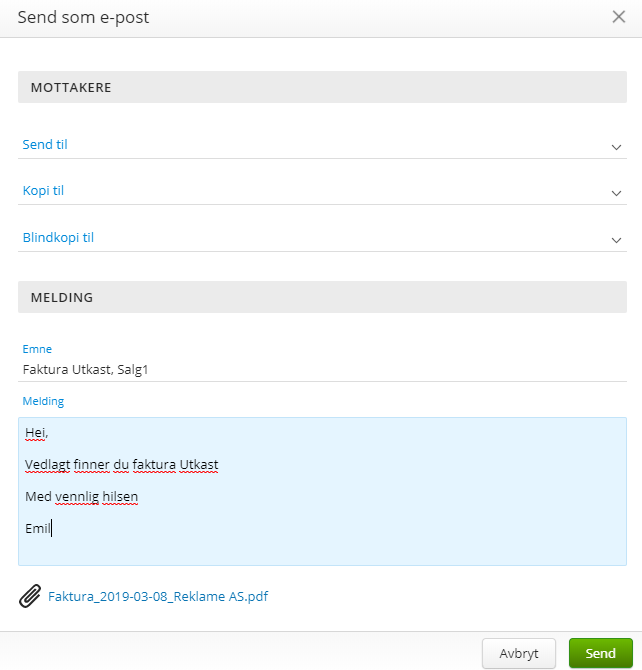Click the Emne subject text field
The width and height of the screenshot is (642, 670).
click(322, 370)
